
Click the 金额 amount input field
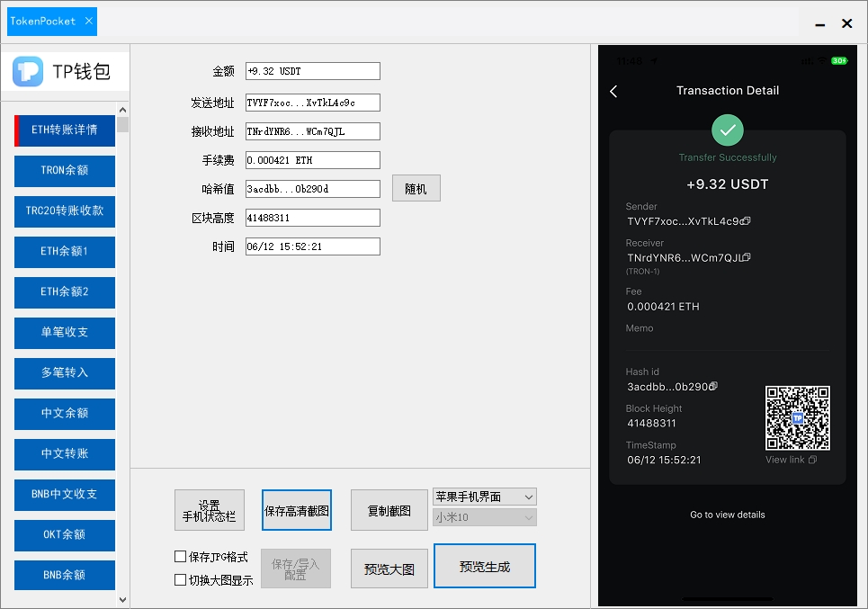pyautogui.click(x=312, y=70)
